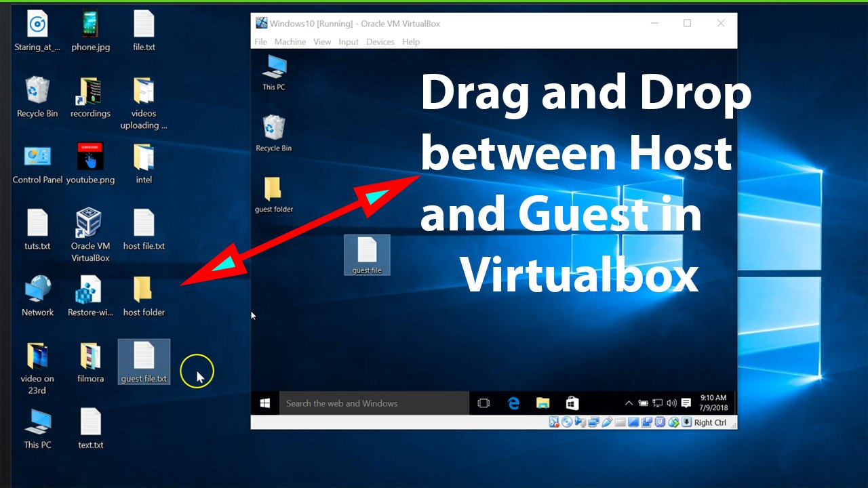Select the intel folder on host desktop
This screenshot has height=488, width=868.
click(x=144, y=164)
